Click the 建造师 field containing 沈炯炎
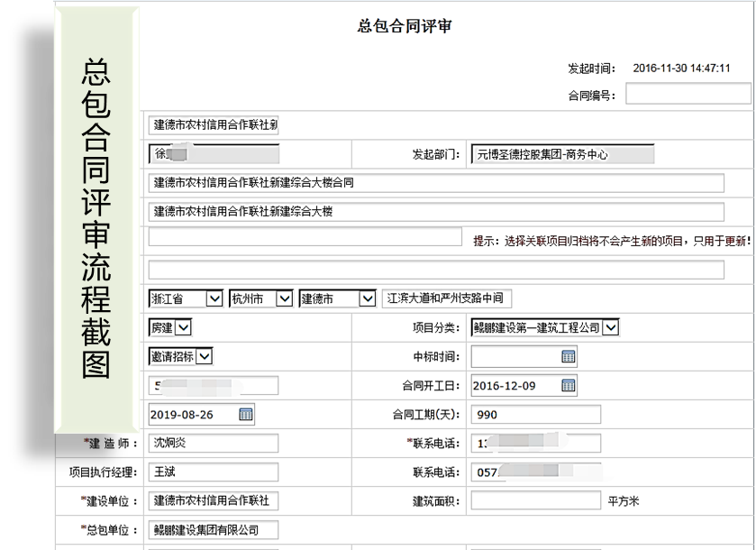 (x=214, y=444)
